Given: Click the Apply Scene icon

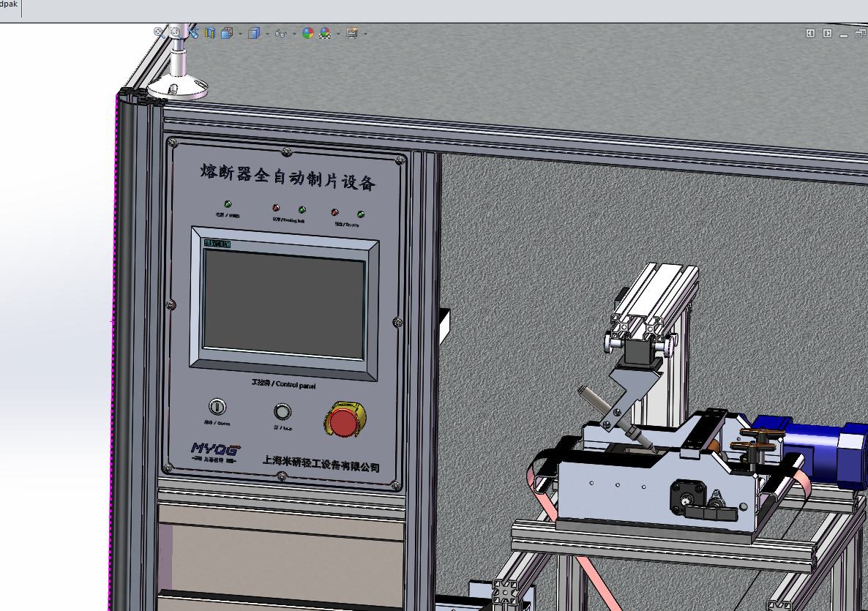Looking at the screenshot, I should (325, 33).
